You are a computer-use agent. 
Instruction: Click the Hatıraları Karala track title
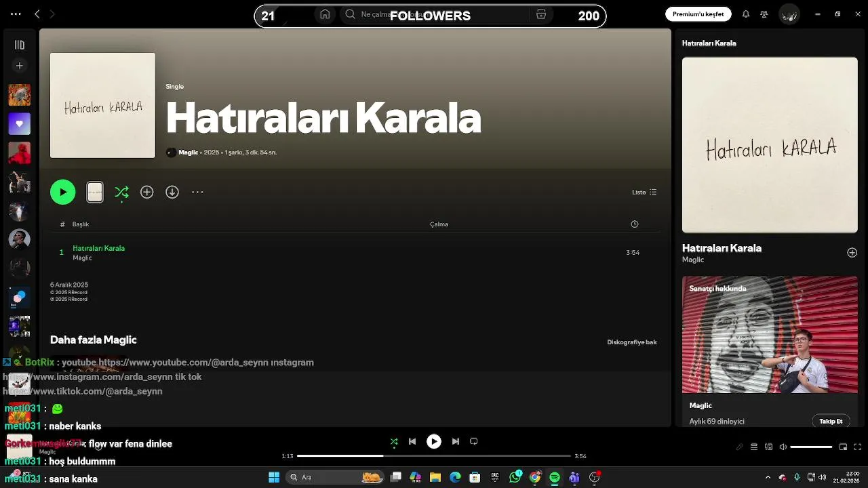click(98, 248)
